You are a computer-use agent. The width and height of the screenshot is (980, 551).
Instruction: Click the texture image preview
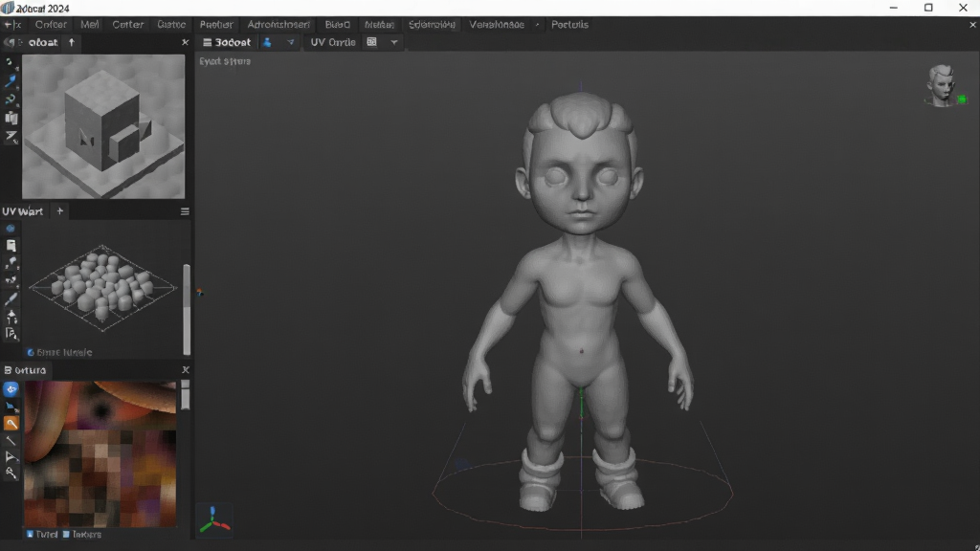pos(100,454)
